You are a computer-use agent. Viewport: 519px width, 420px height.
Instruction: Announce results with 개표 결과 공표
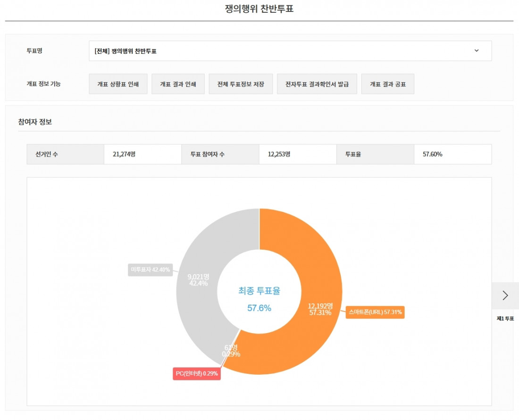pos(388,84)
